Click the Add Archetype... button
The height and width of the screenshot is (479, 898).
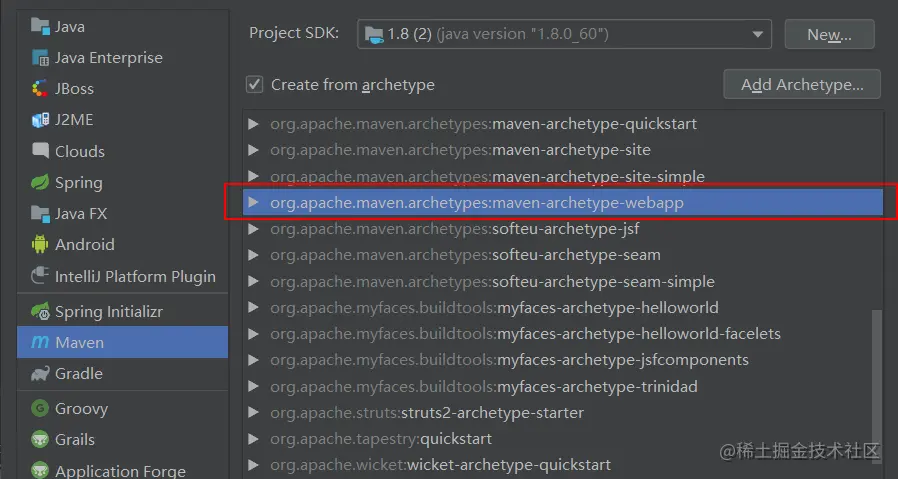point(802,84)
